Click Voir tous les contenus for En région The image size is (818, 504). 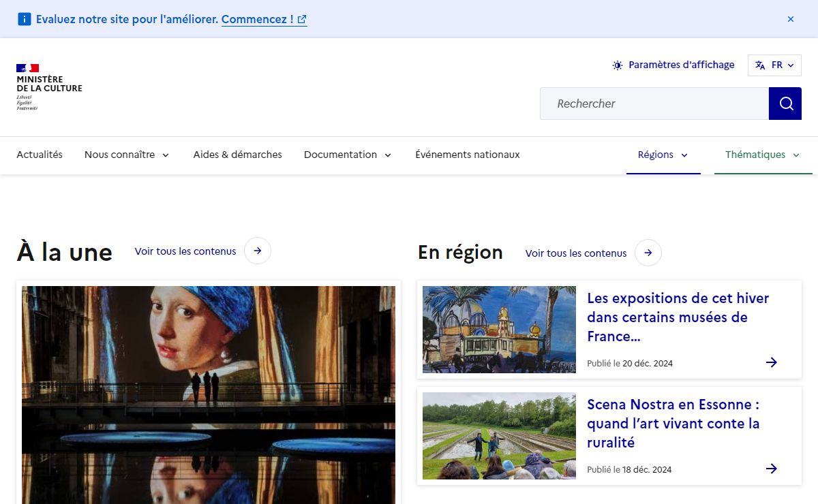pyautogui.click(x=576, y=253)
